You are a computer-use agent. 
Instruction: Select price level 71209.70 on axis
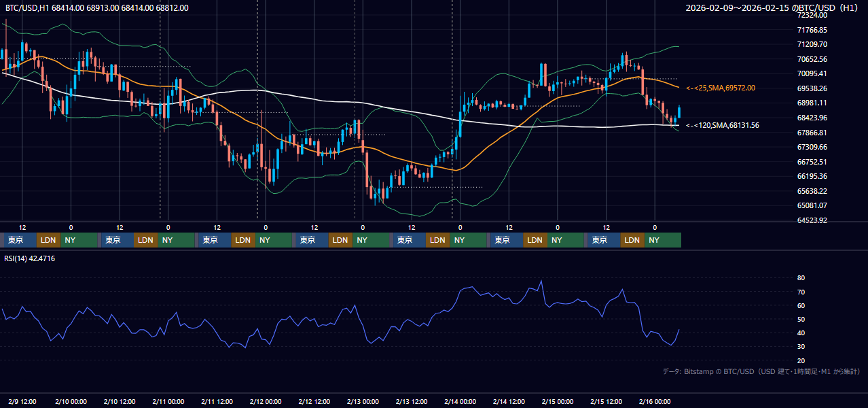(x=812, y=44)
